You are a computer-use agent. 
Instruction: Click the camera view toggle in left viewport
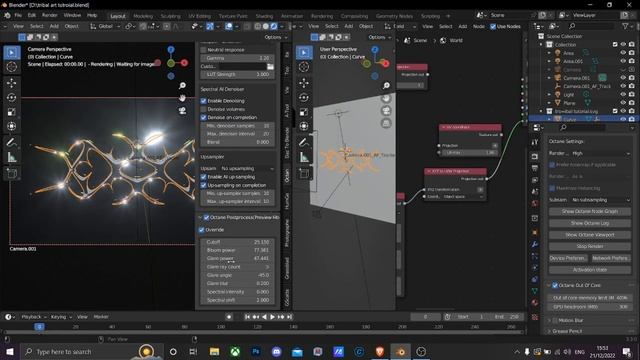pos(182,111)
